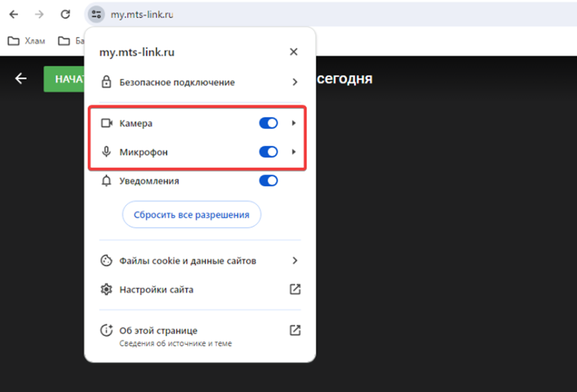The width and height of the screenshot is (577, 392).
Task: Reload the page with refresh icon
Action: pos(65,14)
